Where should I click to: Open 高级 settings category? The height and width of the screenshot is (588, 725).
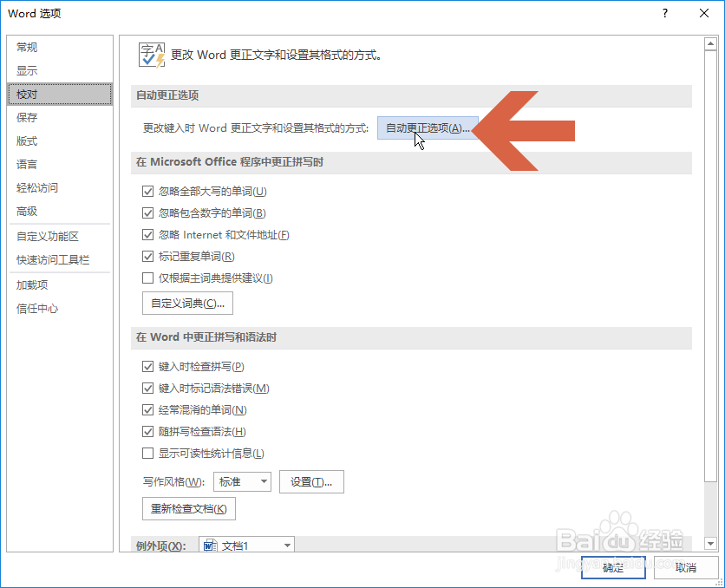coord(60,212)
